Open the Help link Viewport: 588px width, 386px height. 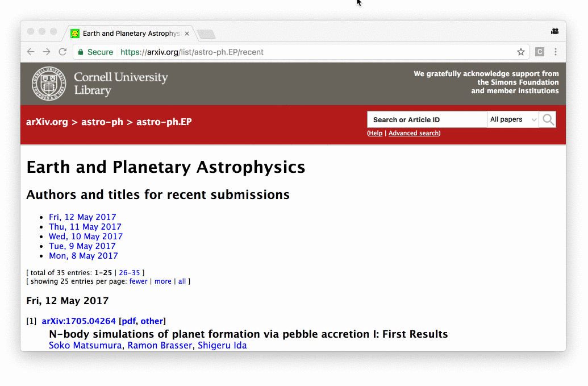coord(376,133)
